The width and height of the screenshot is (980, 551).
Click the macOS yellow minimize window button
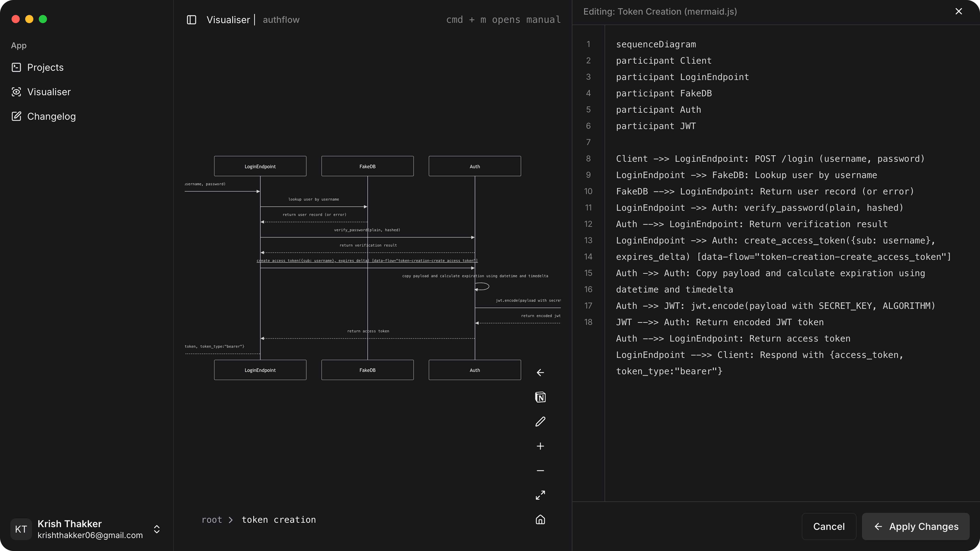(29, 19)
